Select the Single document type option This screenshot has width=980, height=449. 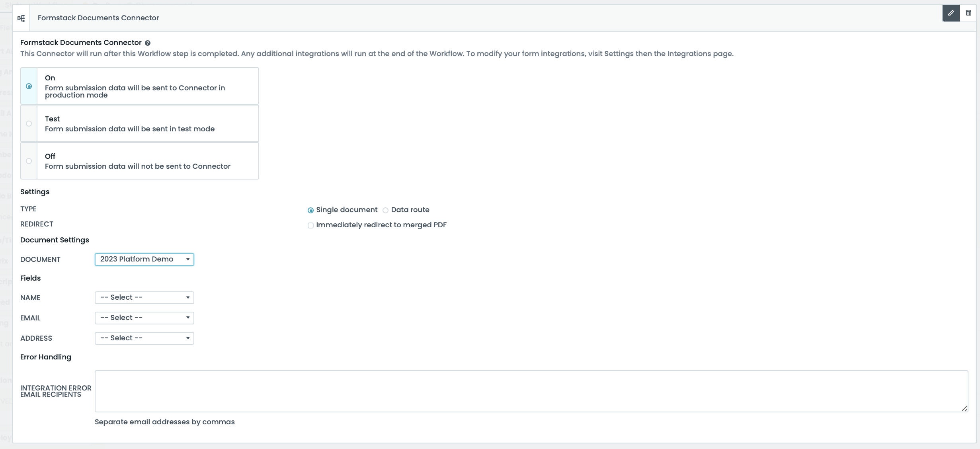310,210
